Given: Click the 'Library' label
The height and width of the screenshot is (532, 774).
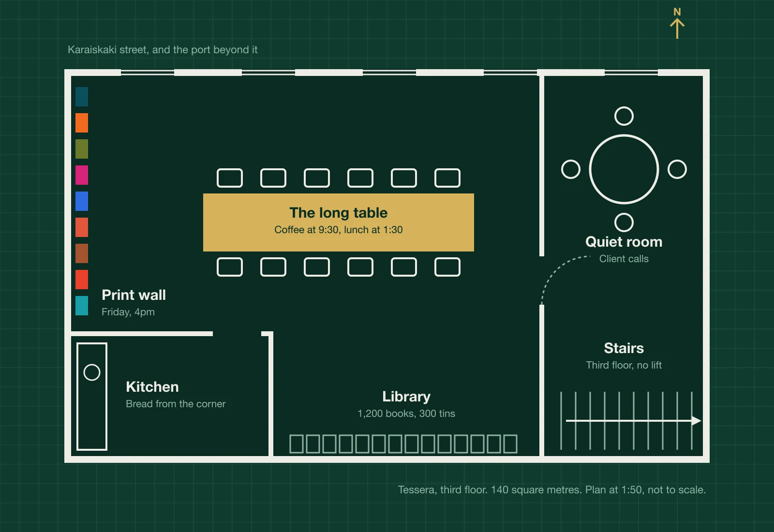Looking at the screenshot, I should (x=406, y=397).
